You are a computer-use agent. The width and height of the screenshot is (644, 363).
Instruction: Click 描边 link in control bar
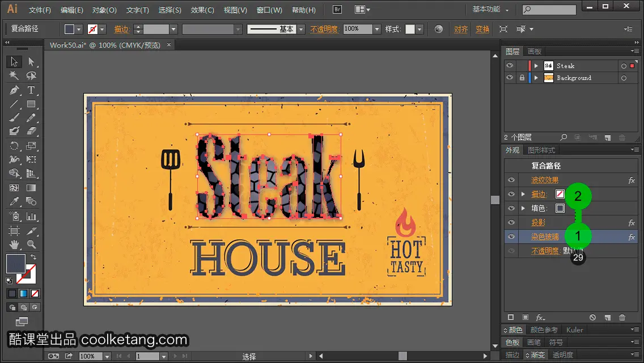tap(121, 29)
